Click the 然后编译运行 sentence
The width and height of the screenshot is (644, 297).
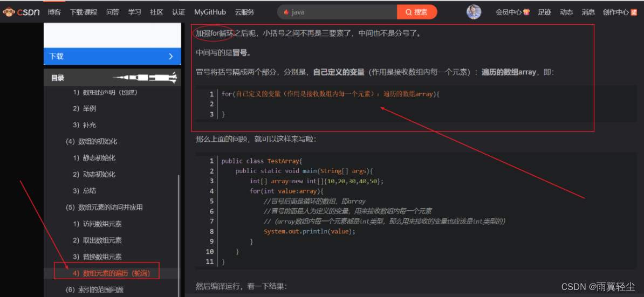(241, 286)
